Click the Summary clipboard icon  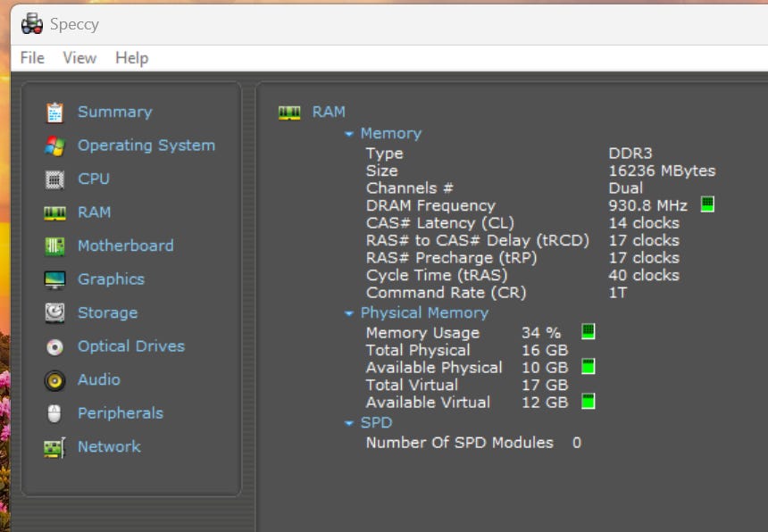tap(54, 112)
